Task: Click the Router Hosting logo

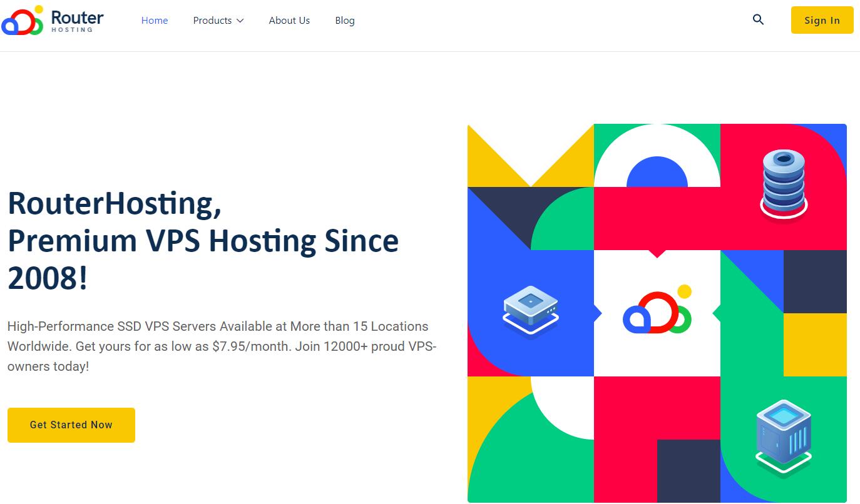Action: point(53,20)
